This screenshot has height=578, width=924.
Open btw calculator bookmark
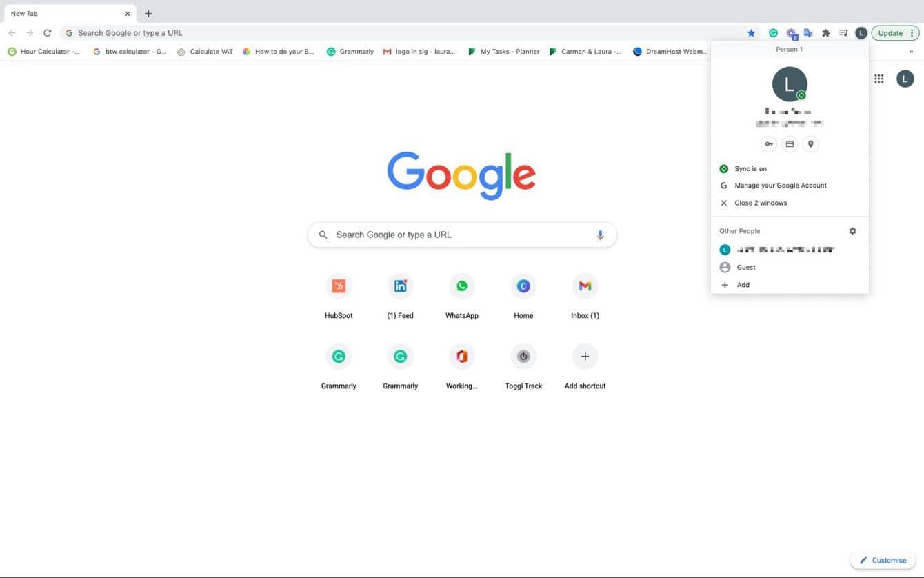130,52
